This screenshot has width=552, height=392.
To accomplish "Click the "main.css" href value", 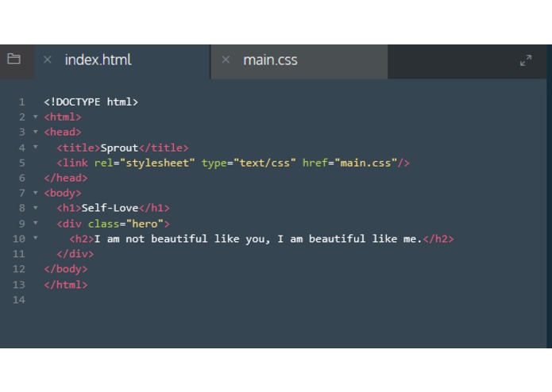I will point(366,163).
